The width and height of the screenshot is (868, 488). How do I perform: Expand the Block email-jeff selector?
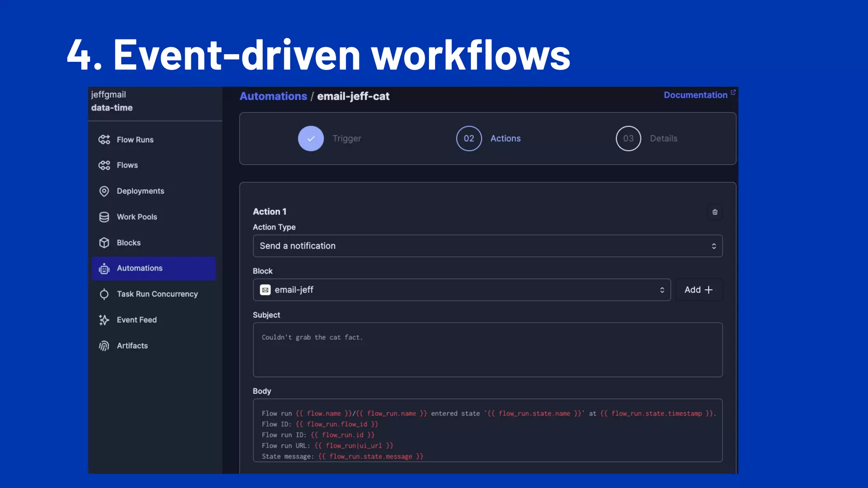click(462, 290)
